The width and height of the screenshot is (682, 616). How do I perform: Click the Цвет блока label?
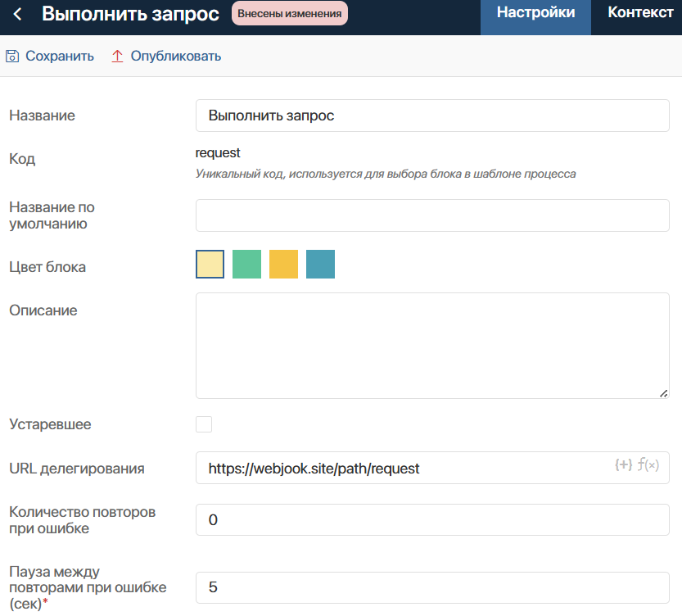tap(47, 267)
